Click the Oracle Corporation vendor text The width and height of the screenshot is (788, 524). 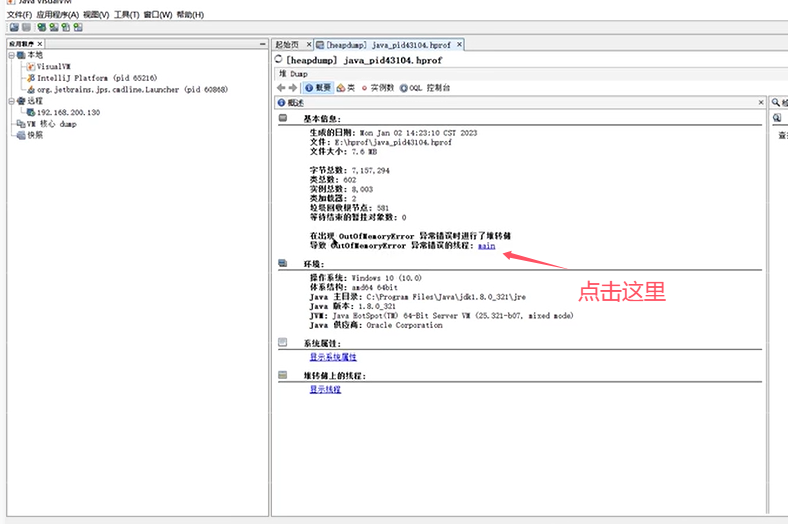tap(405, 325)
